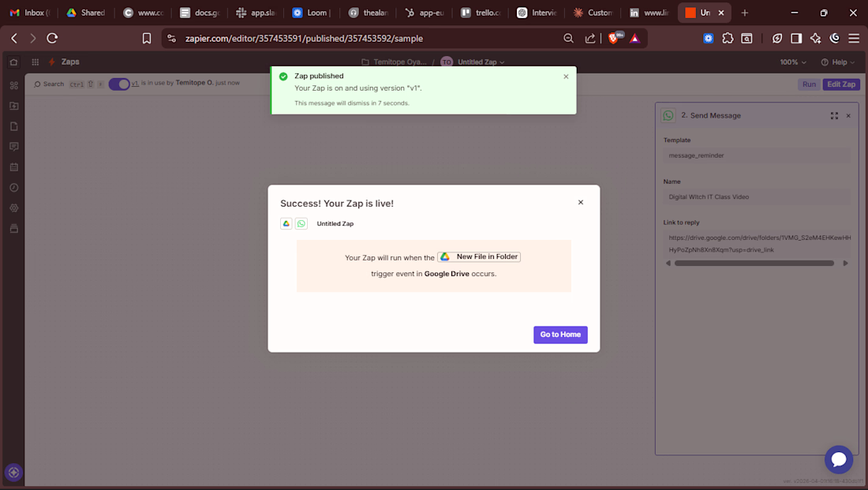Image resolution: width=868 pixels, height=490 pixels.
Task: Click the Zapier home icon
Action: pos(14,62)
